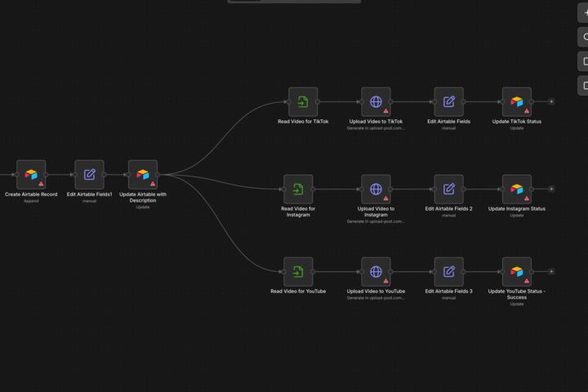Image resolution: width=588 pixels, height=392 pixels.
Task: Click warning triangle on Create Airtable Record node
Action: pos(41,184)
